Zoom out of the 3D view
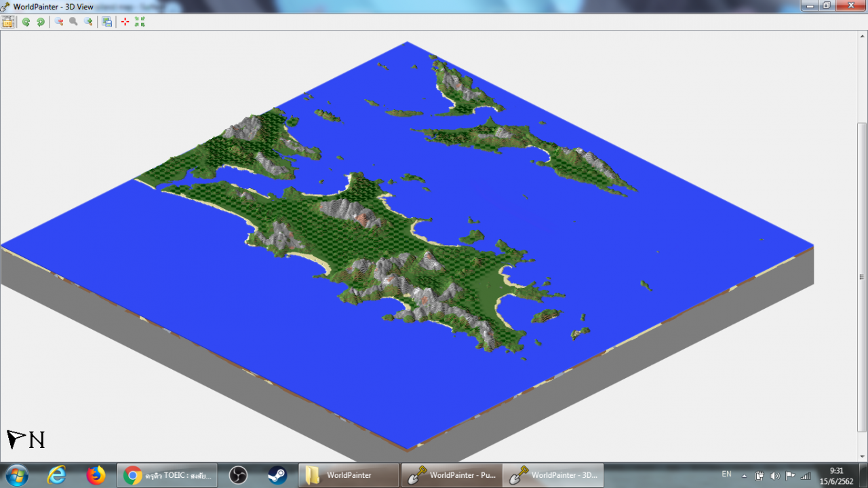This screenshot has height=488, width=868. coord(58,21)
